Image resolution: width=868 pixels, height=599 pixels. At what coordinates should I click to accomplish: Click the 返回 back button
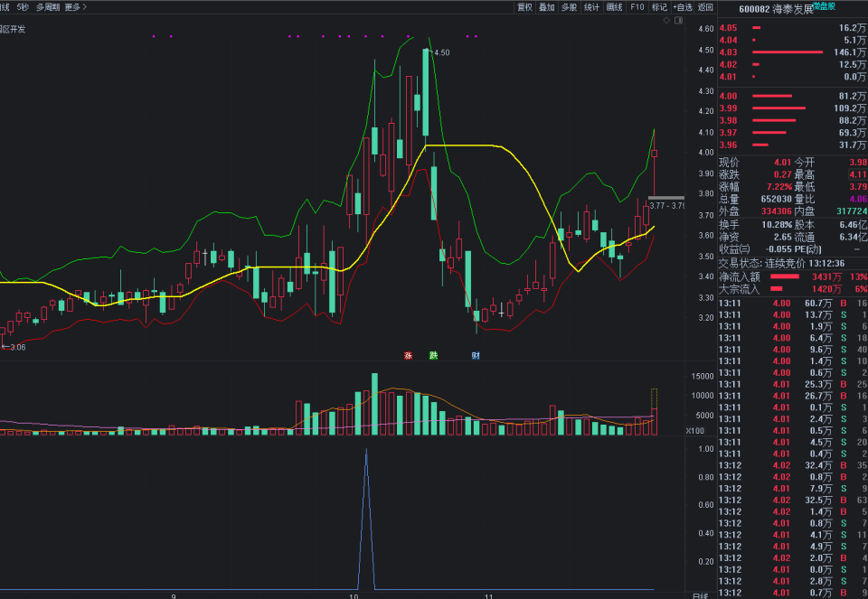705,7
